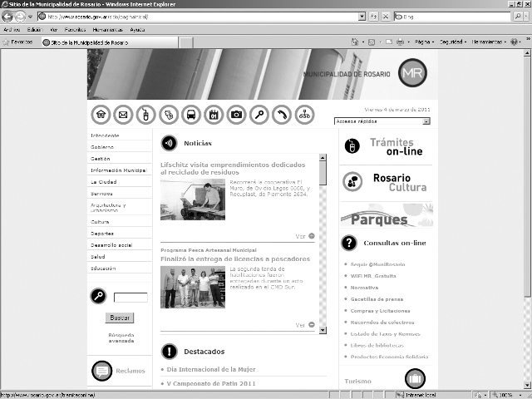
Task: Click the home icon in site navigation
Action: (x=101, y=115)
